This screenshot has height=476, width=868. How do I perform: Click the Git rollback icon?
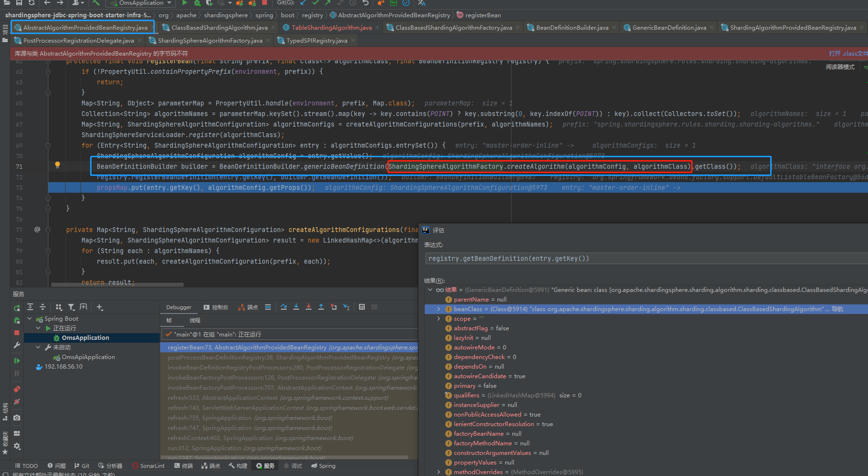point(366,3)
